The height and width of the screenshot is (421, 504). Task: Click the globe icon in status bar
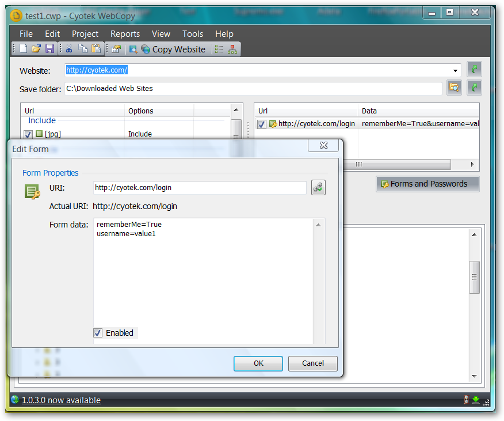(x=15, y=400)
